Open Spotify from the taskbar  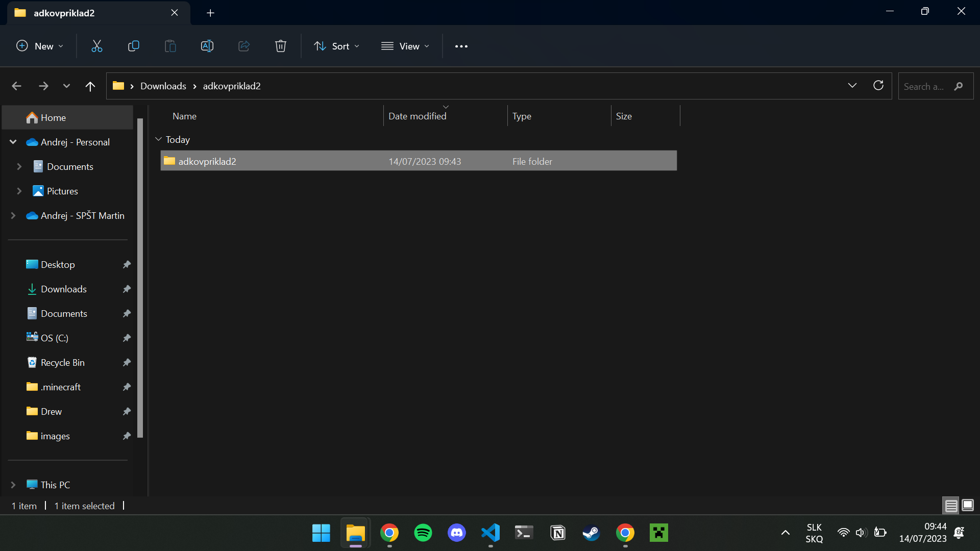(x=423, y=533)
